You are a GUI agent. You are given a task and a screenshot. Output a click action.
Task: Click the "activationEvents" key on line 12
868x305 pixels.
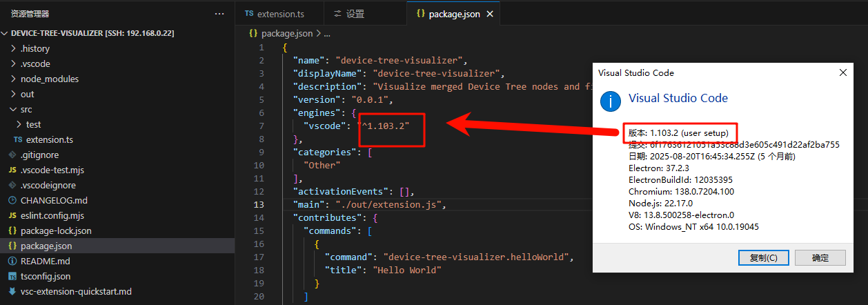[341, 191]
